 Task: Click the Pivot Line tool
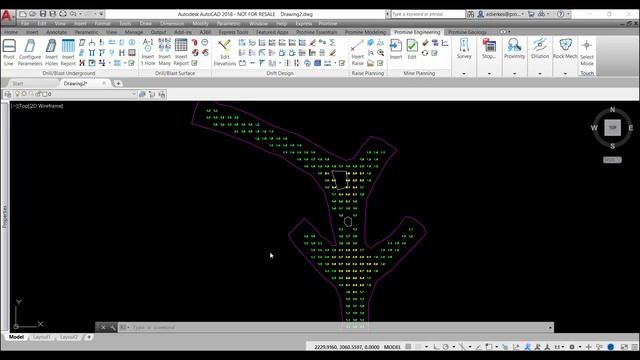pos(9,52)
